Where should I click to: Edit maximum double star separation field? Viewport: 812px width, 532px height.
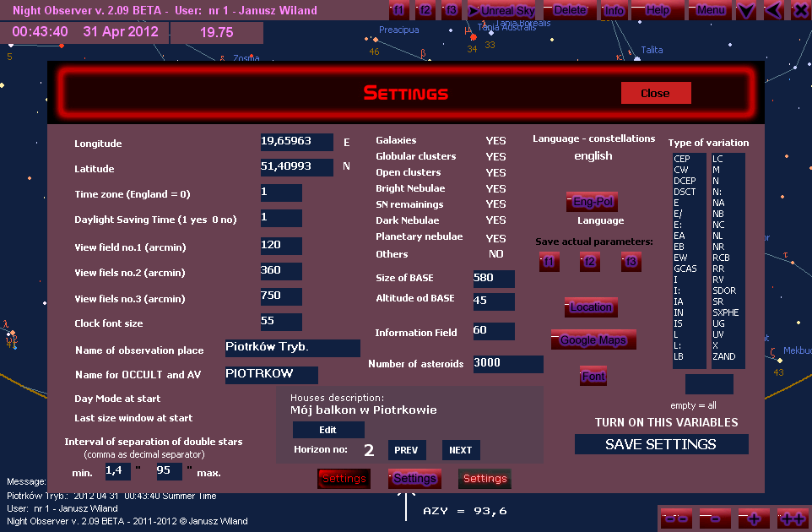(x=169, y=471)
